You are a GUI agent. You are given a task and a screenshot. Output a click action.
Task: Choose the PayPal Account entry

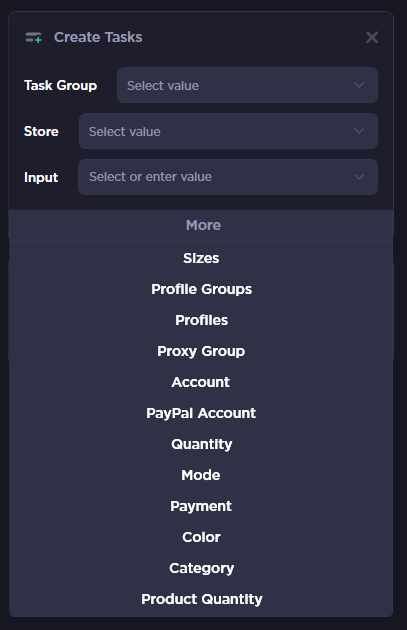[201, 413]
